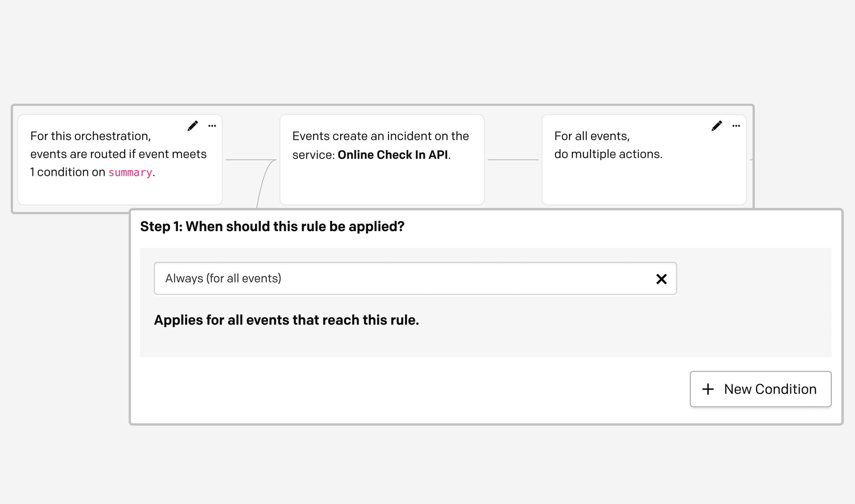Open the ellipsis menu on orchestration routing card

(x=212, y=126)
